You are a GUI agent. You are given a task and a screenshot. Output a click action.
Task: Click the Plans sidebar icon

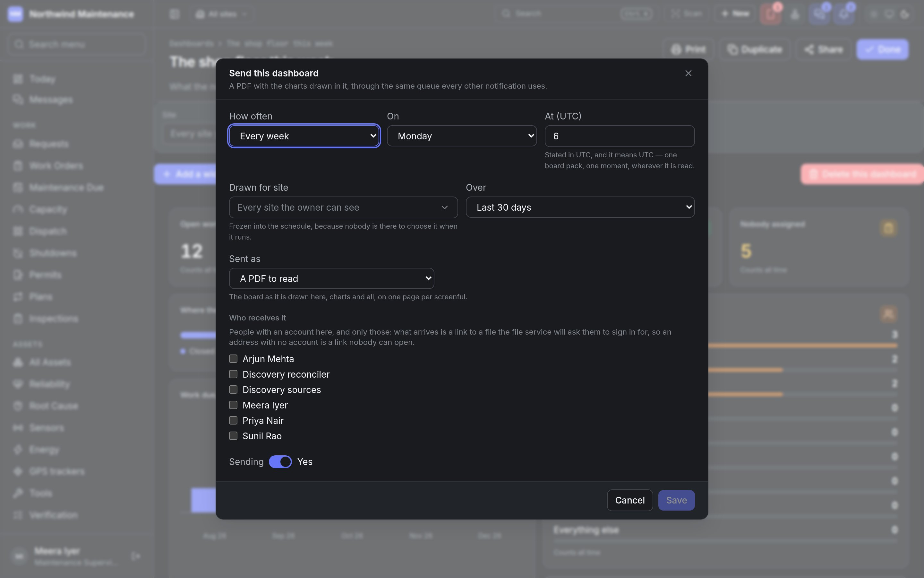click(18, 297)
